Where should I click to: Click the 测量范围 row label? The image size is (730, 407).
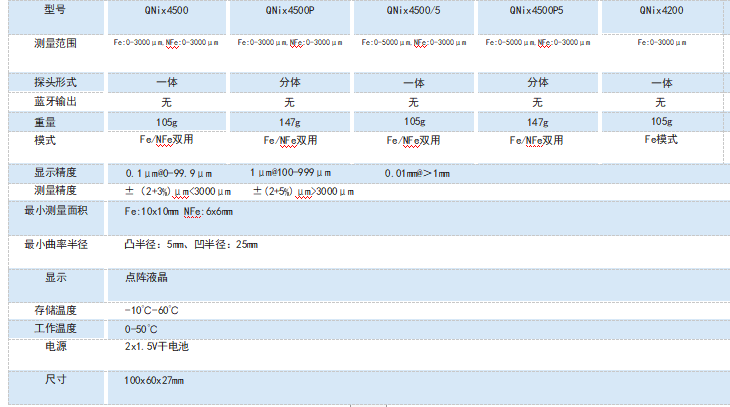tap(55, 44)
